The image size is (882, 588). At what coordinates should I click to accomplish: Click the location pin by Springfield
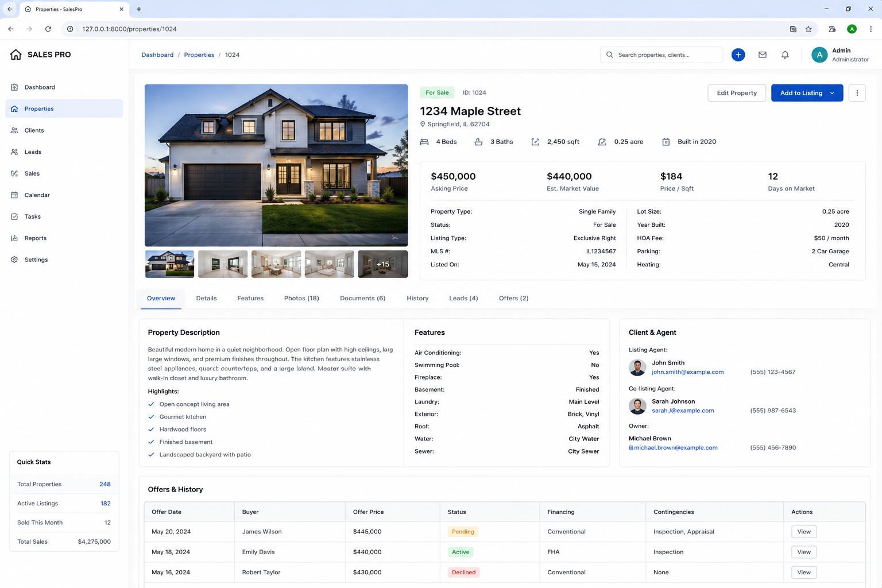click(x=423, y=124)
